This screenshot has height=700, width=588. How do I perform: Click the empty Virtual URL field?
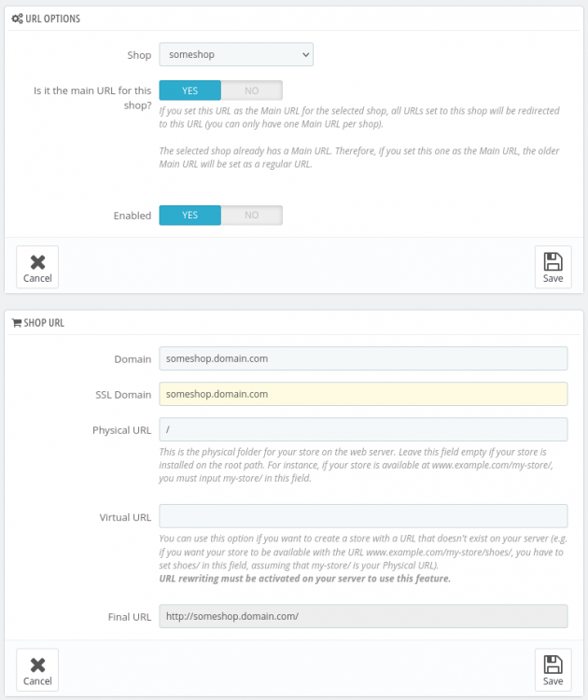coord(363,516)
